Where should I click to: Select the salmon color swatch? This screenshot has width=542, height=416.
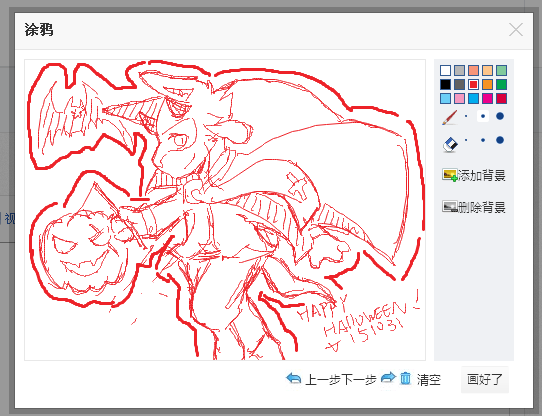pyautogui.click(x=473, y=70)
